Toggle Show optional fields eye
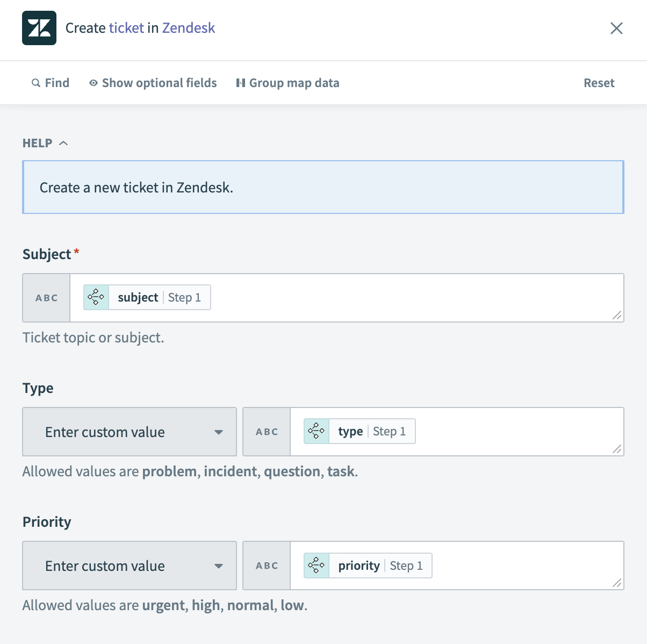 [94, 83]
